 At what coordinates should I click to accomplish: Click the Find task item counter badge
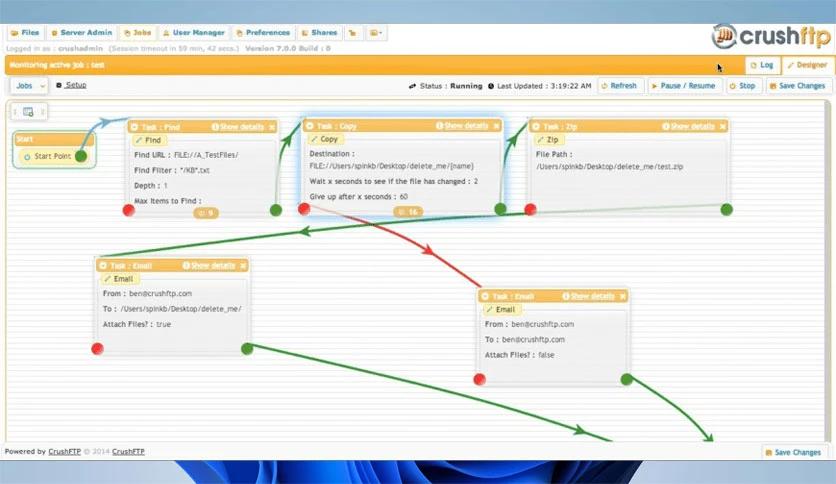pos(206,213)
